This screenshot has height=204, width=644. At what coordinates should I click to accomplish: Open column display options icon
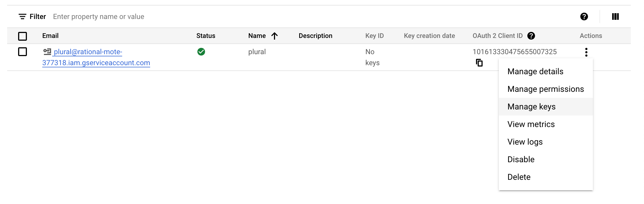[615, 16]
